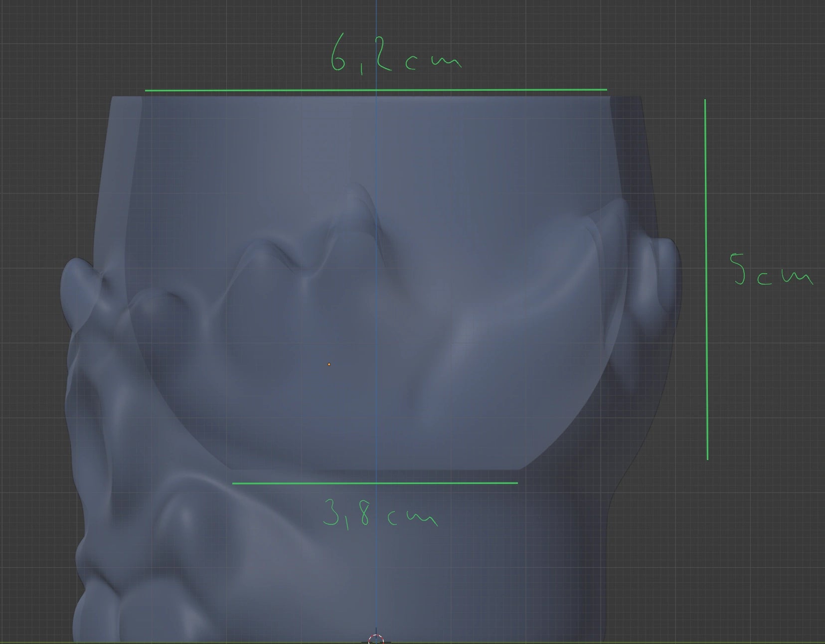The image size is (825, 644).
Task: Click the top green horizontal measurement line
Action: [376, 90]
